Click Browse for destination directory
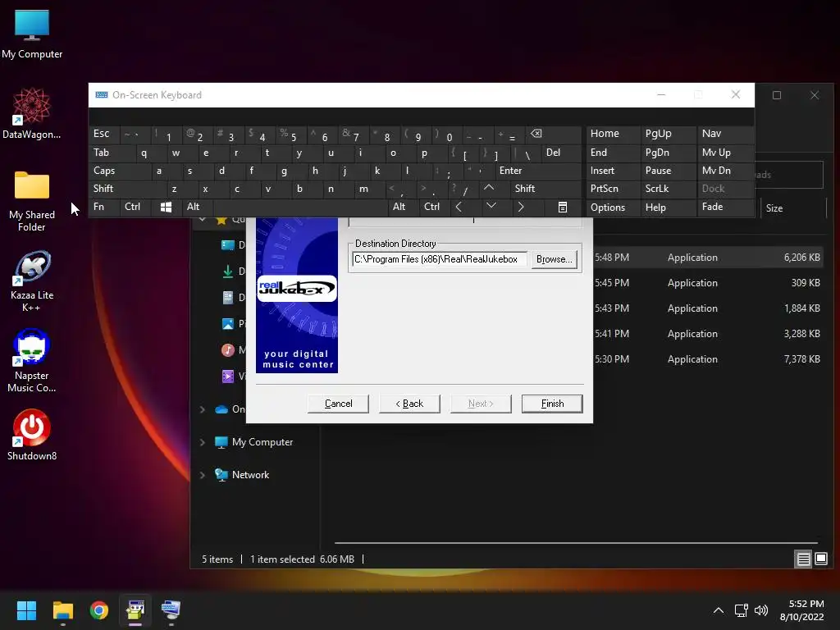Viewport: 840px width, 630px height. point(554,259)
